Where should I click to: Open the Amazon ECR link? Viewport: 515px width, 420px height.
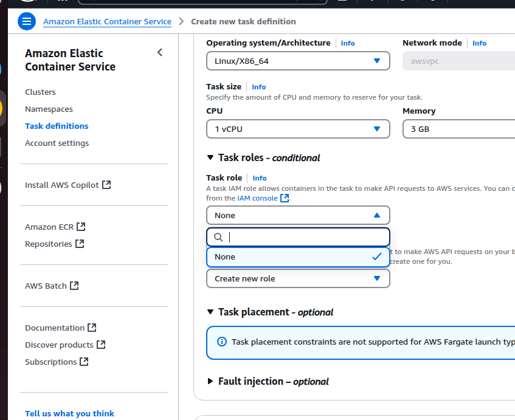(x=49, y=227)
